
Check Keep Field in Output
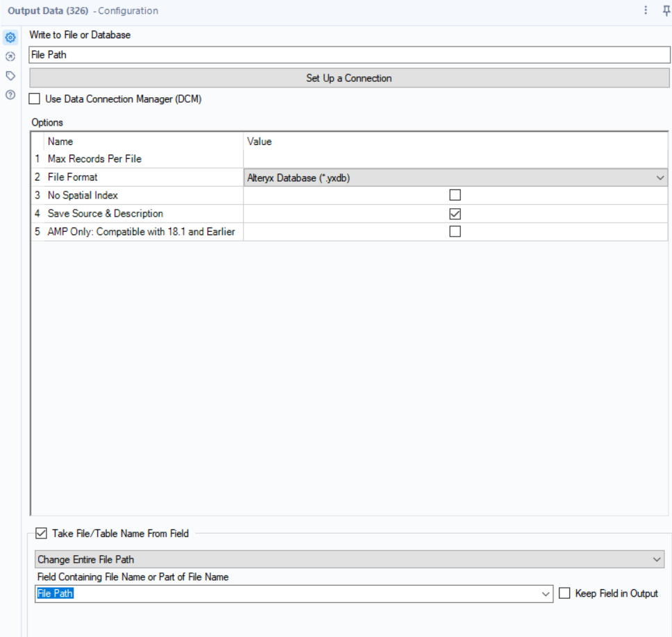tap(566, 593)
